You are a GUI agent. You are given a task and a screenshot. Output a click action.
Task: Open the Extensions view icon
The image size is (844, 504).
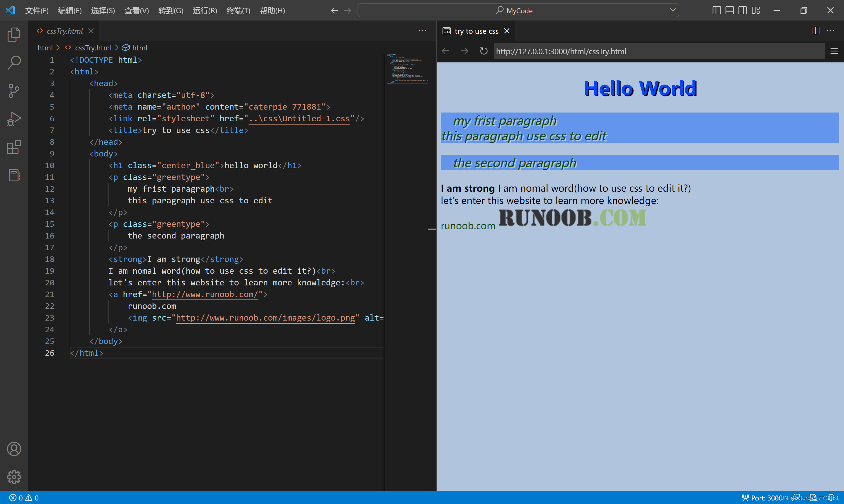pyautogui.click(x=14, y=147)
